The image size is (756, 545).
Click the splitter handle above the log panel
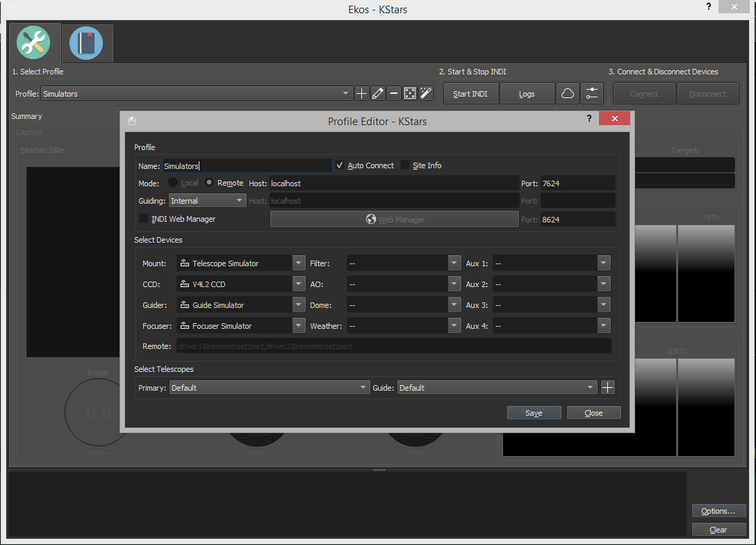(379, 470)
